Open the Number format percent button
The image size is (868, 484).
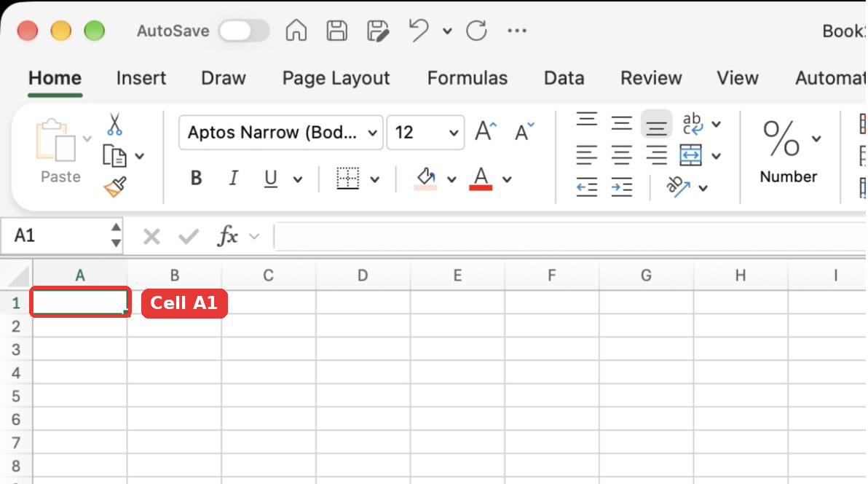pyautogui.click(x=789, y=151)
